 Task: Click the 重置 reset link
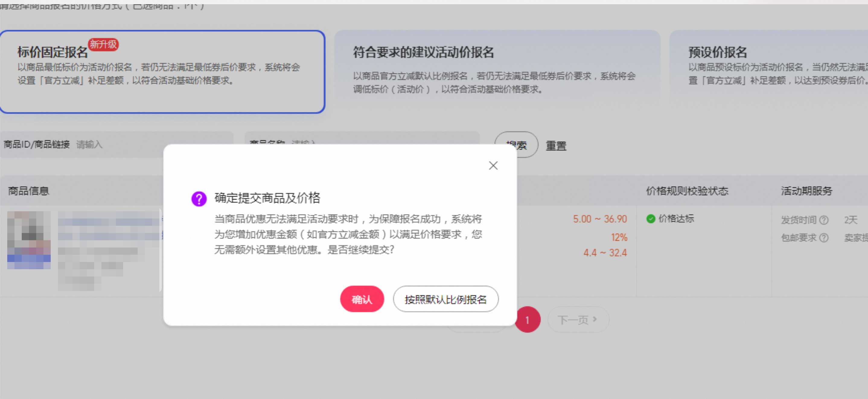coord(556,146)
